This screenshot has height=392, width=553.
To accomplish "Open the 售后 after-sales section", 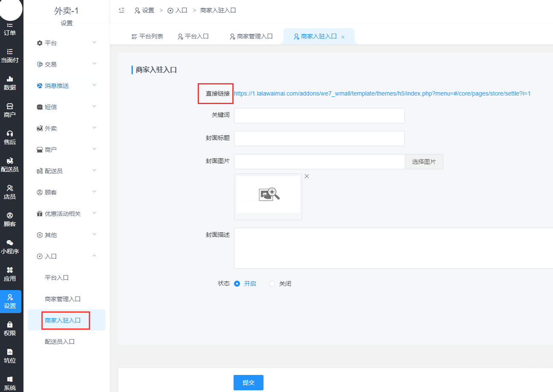I will point(10,138).
